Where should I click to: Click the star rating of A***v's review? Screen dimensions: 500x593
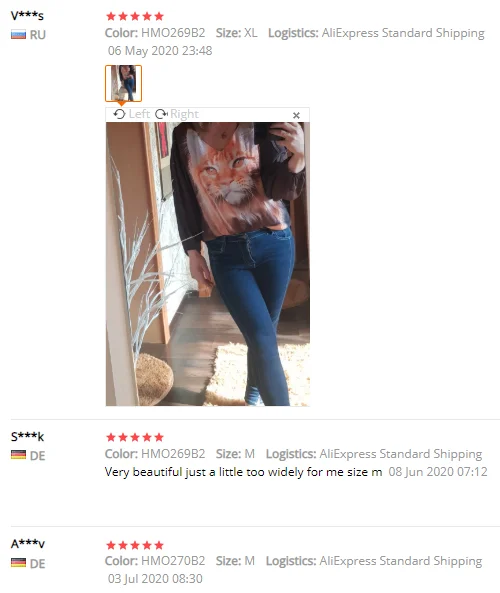(135, 545)
